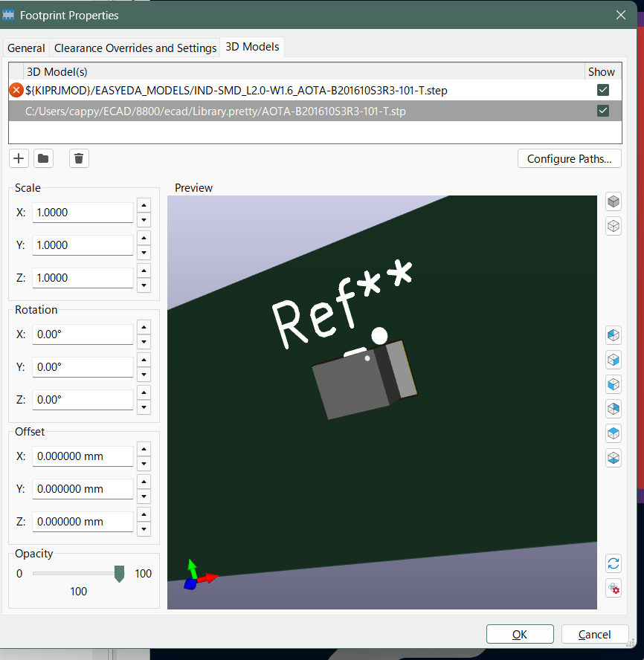Increase Offset Y using the up arrow
Image resolution: width=644 pixels, height=660 pixels.
(x=144, y=482)
